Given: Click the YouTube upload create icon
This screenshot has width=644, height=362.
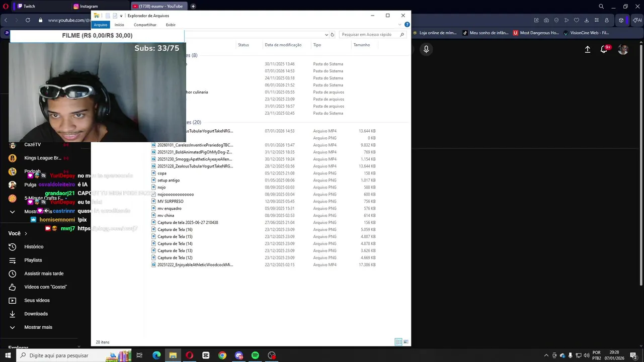Looking at the screenshot, I should (587, 49).
